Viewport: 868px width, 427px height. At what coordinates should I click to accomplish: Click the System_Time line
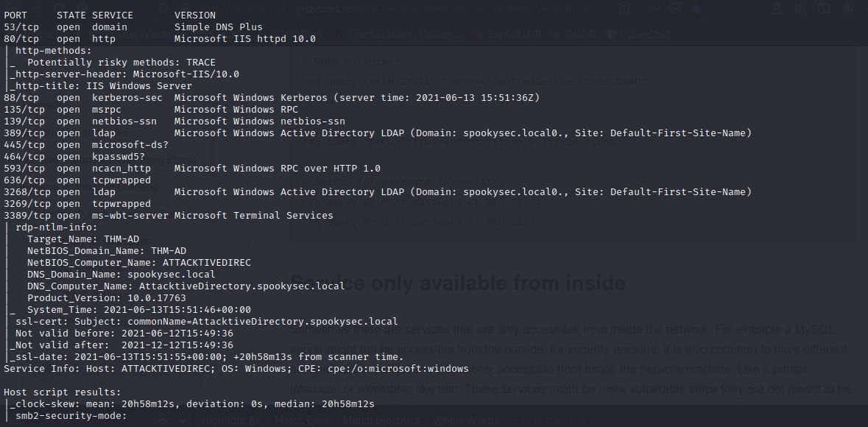point(139,310)
